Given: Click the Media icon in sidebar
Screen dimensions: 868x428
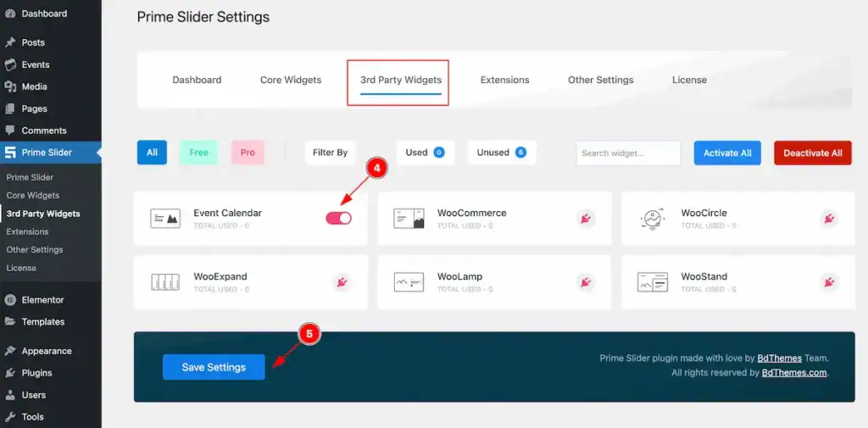Looking at the screenshot, I should 10,87.
